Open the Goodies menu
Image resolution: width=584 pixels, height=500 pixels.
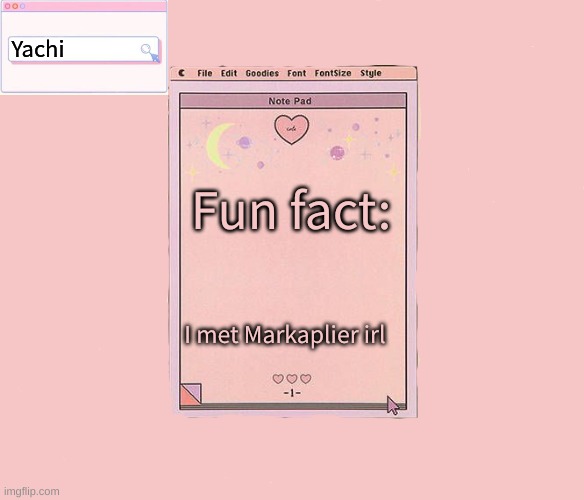[262, 73]
